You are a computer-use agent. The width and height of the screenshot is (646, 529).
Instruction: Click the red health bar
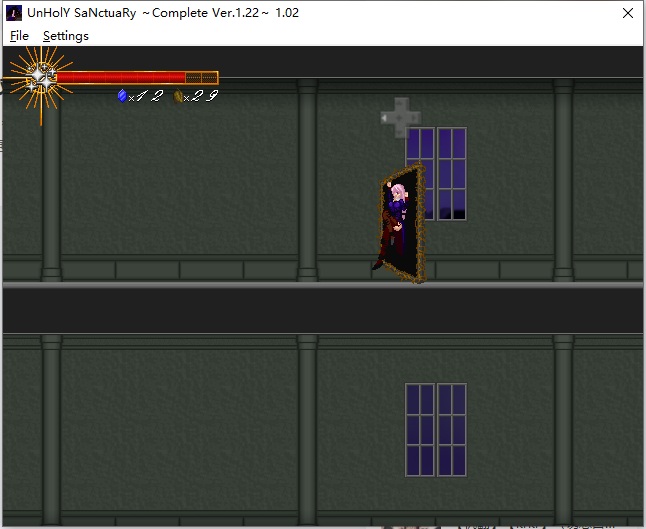tap(137, 77)
